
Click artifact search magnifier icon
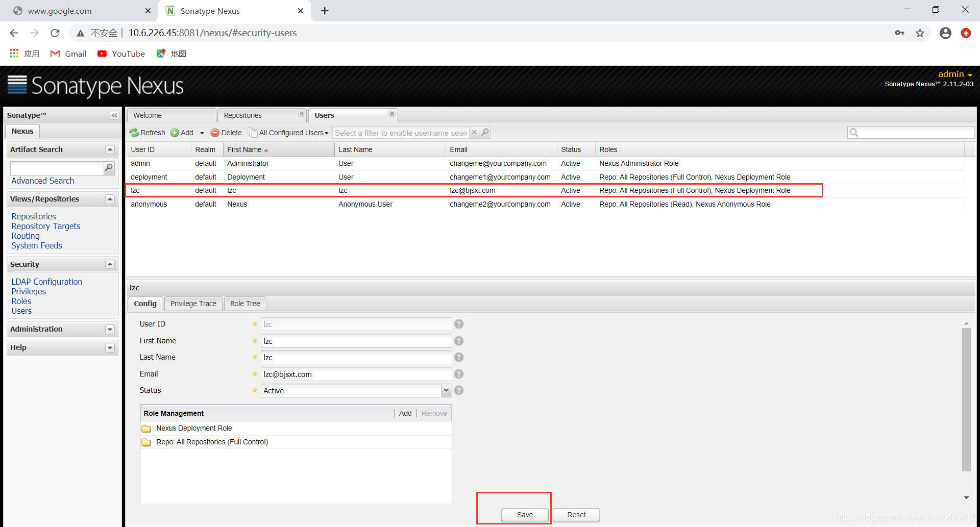pos(109,168)
